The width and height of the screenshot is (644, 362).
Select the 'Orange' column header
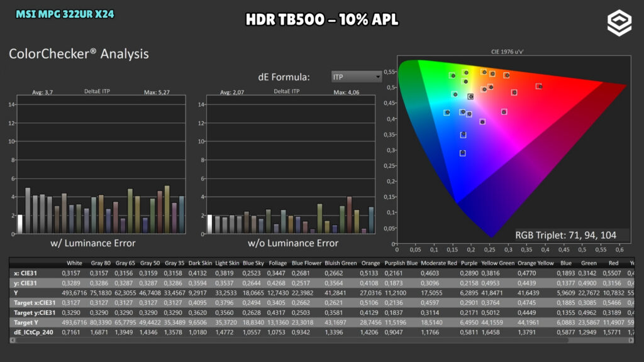370,263
